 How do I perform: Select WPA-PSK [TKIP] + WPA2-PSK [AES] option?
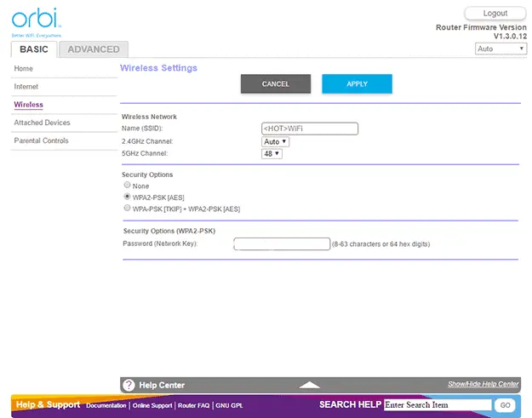pyautogui.click(x=128, y=208)
